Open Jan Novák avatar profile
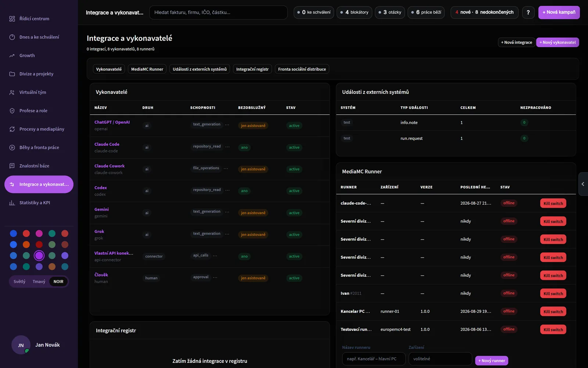 click(x=21, y=345)
